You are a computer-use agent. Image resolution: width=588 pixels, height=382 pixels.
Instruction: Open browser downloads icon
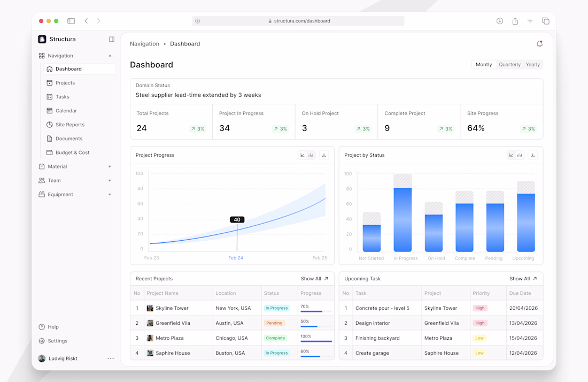click(499, 21)
